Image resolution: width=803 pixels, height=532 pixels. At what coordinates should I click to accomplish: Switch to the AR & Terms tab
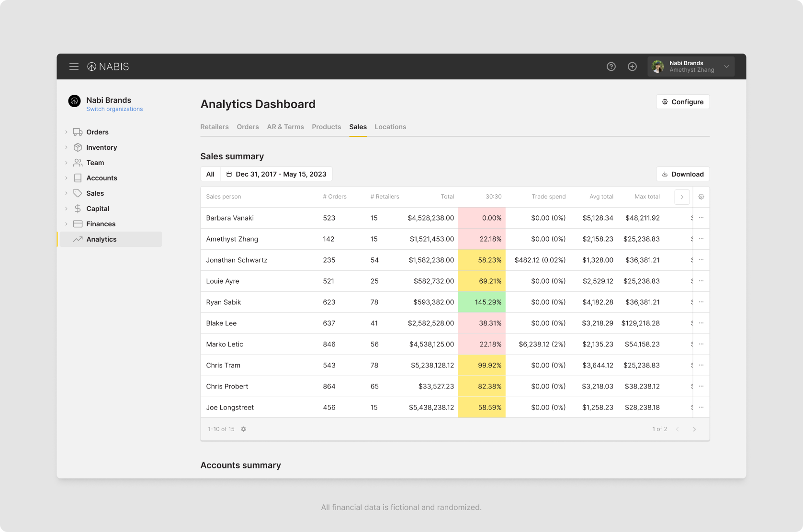pyautogui.click(x=285, y=127)
